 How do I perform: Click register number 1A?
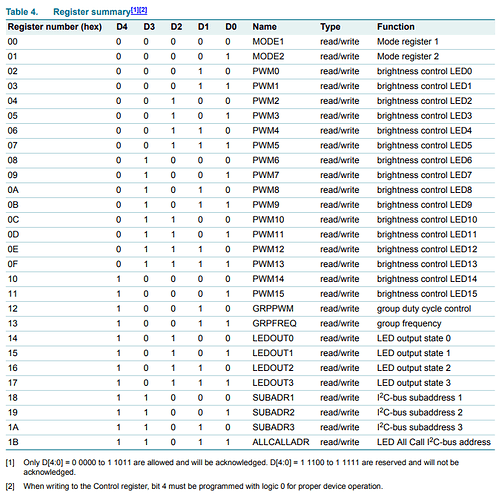tap(13, 427)
